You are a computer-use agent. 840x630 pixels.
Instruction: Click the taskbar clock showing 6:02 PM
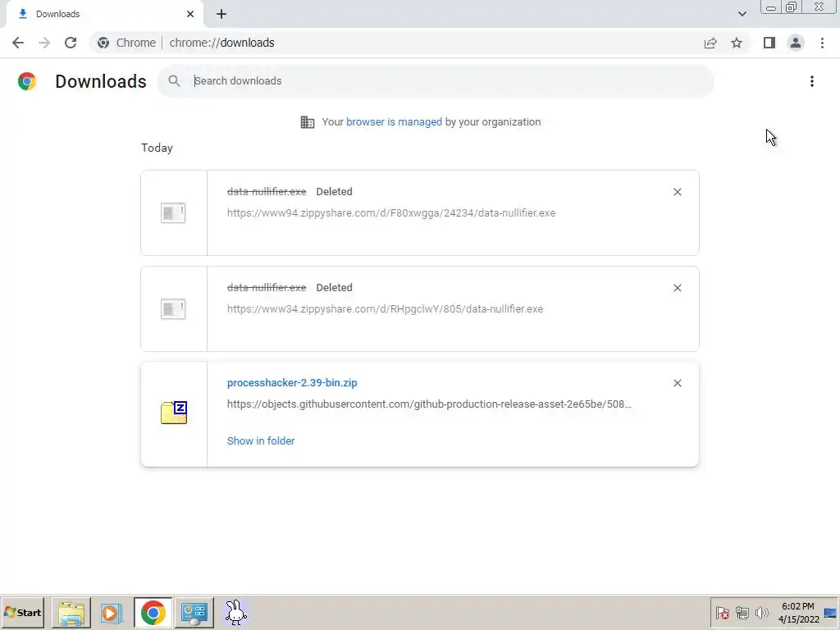(x=798, y=612)
